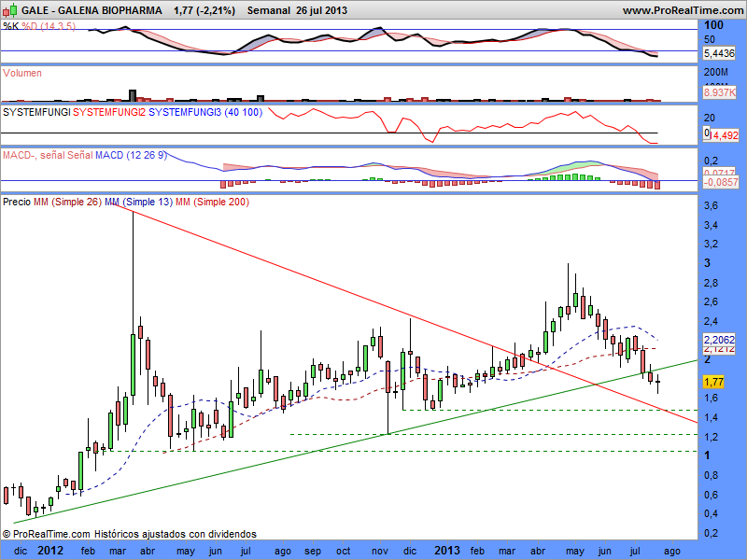
Task: Click the SYSTEMFUNGI3 (40 100) label
Action: pyautogui.click(x=205, y=112)
